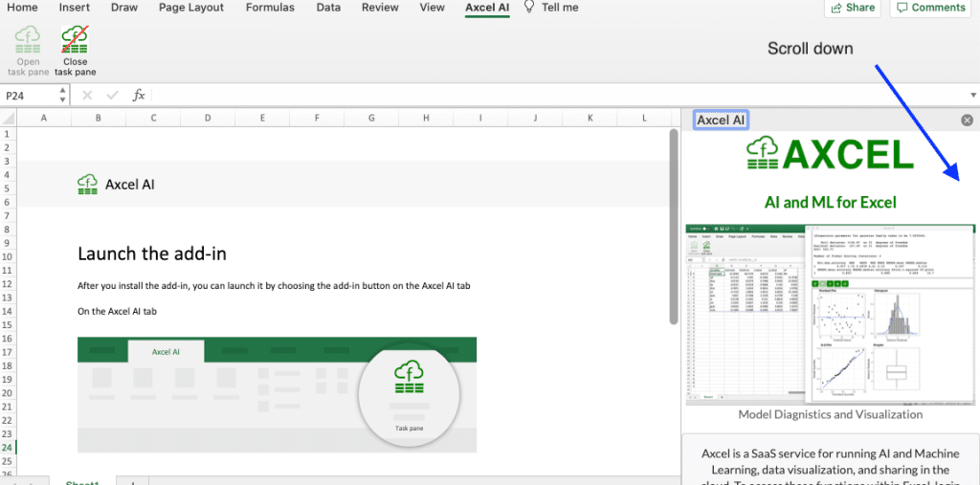980x485 pixels.
Task: Open the Formulas tab
Action: (270, 8)
